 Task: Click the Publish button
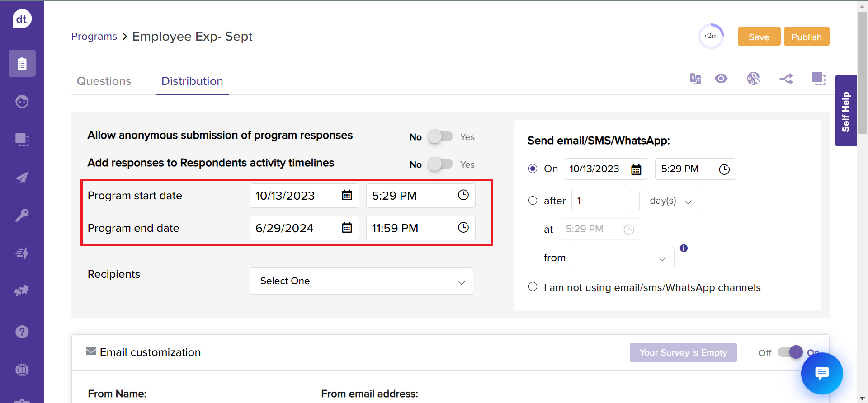(806, 37)
